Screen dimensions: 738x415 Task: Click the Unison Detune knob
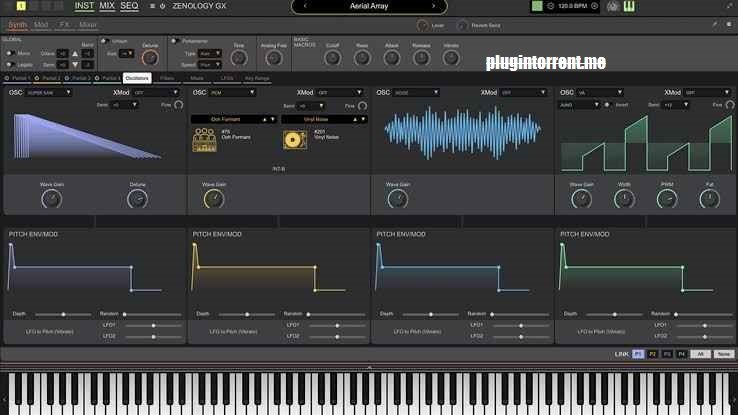click(x=150, y=58)
